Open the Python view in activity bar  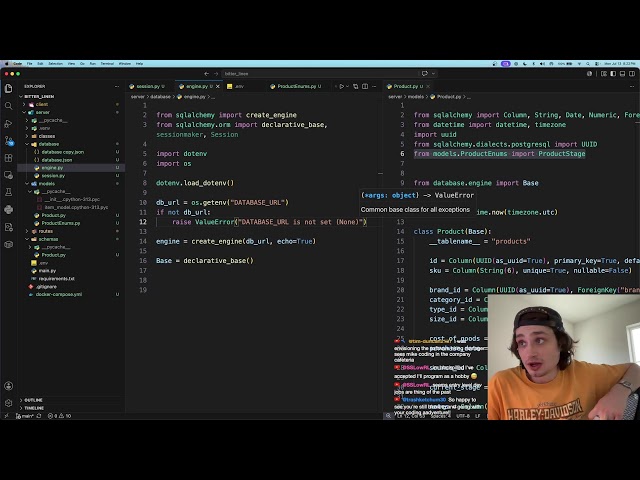click(9, 210)
